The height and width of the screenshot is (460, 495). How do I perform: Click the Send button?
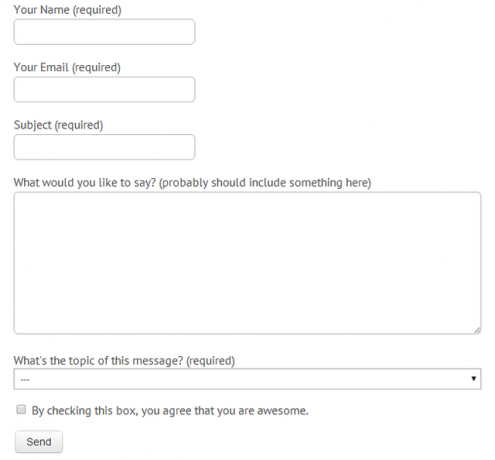coord(39,442)
